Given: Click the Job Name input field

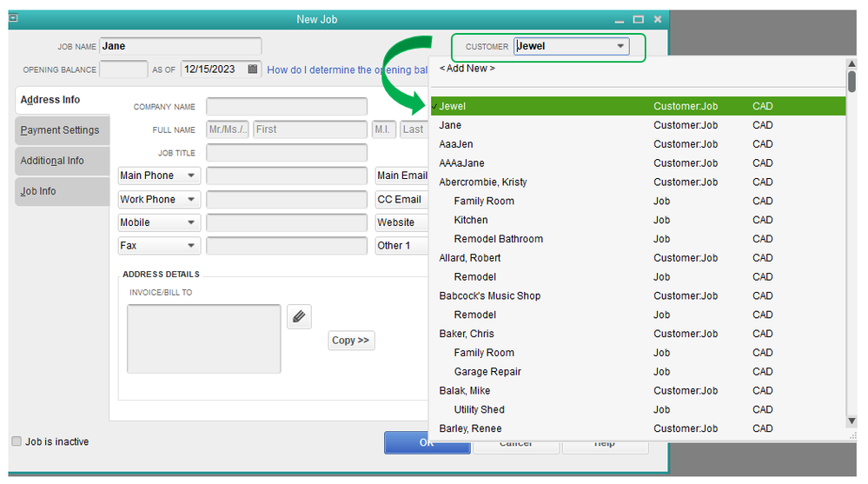Looking at the screenshot, I should coord(181,46).
